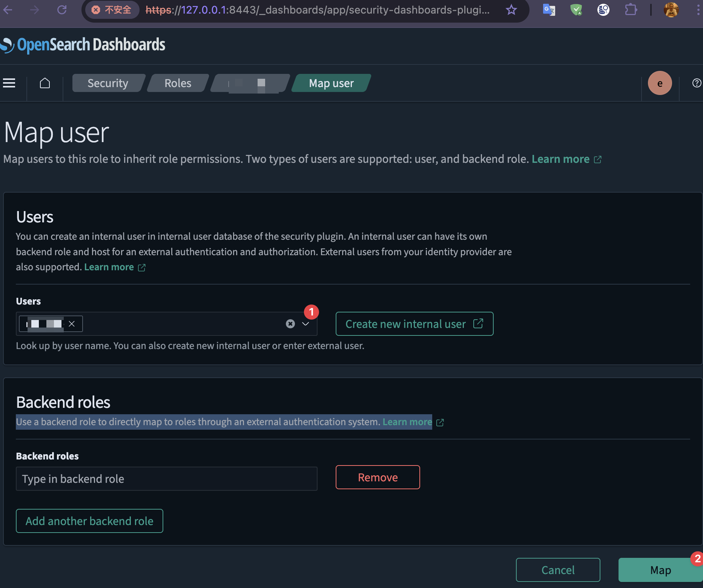Open the Google Translate extension icon
Screen dimensions: 703x588
[549, 10]
